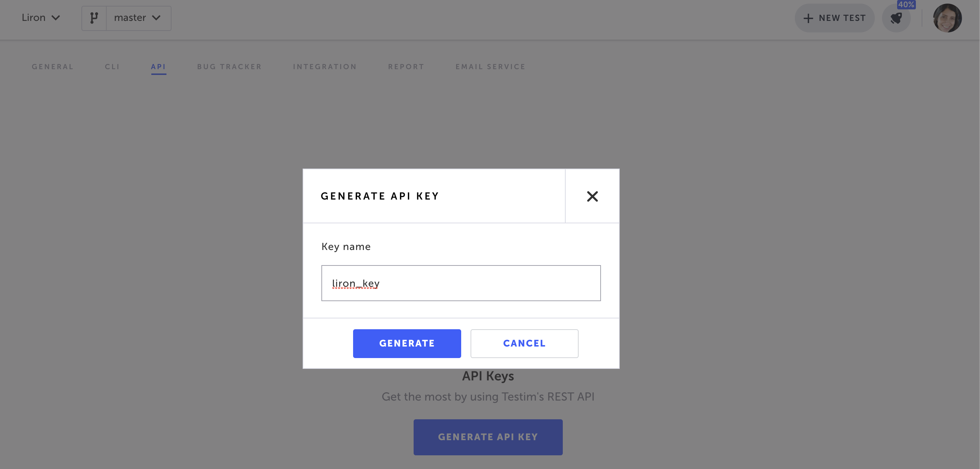Image resolution: width=980 pixels, height=469 pixels.
Task: Expand the Liron project dropdown
Action: click(x=41, y=18)
